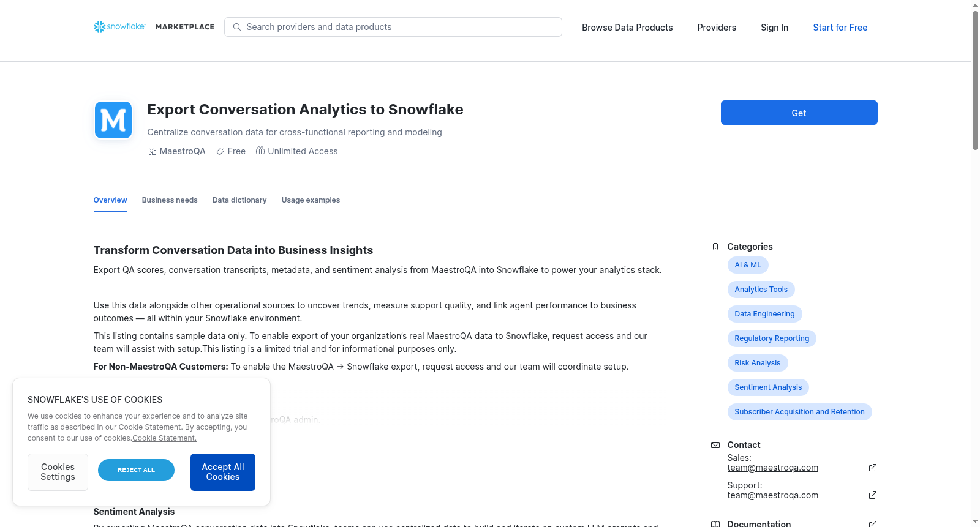Click the search magnifier icon

point(237,27)
